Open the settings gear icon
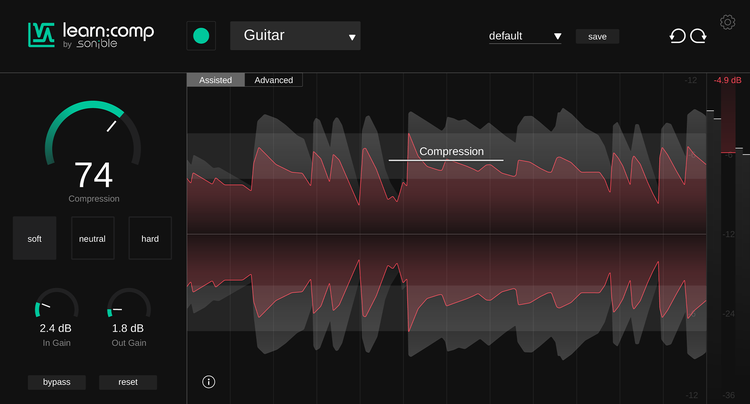Viewport: 750px width, 404px height. 727,21
